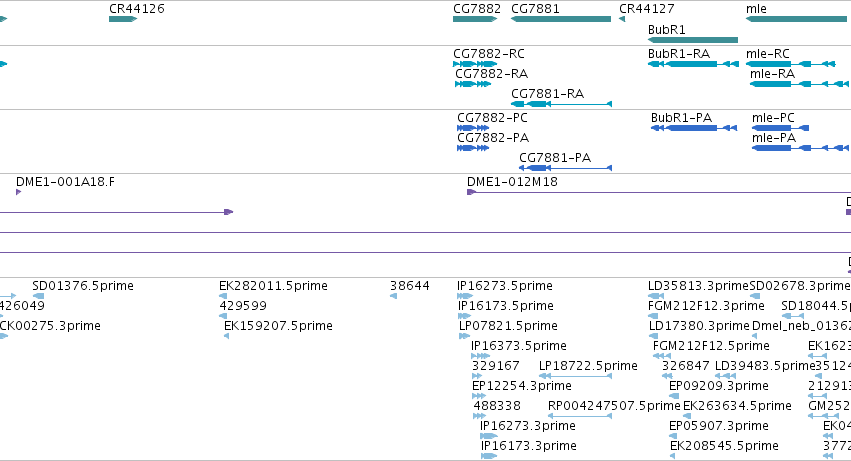Select the 329167 feature label
This screenshot has width=851, height=461.
[x=496, y=367]
